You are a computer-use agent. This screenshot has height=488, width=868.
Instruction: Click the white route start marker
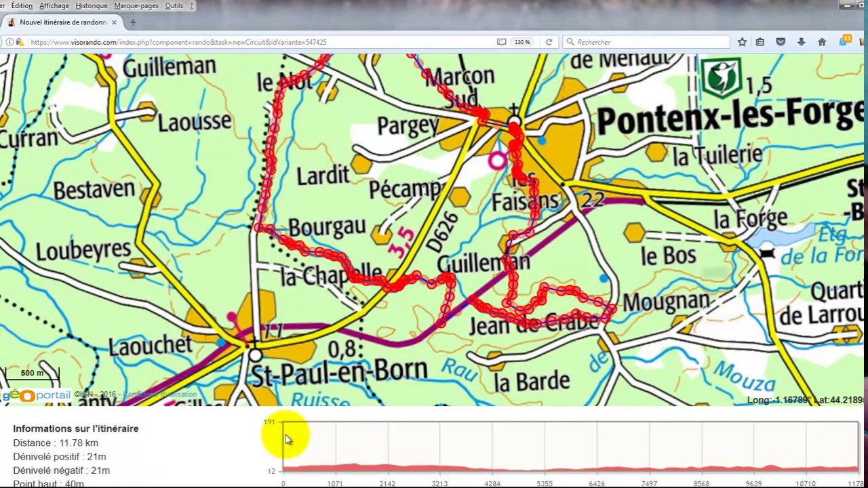(x=514, y=123)
